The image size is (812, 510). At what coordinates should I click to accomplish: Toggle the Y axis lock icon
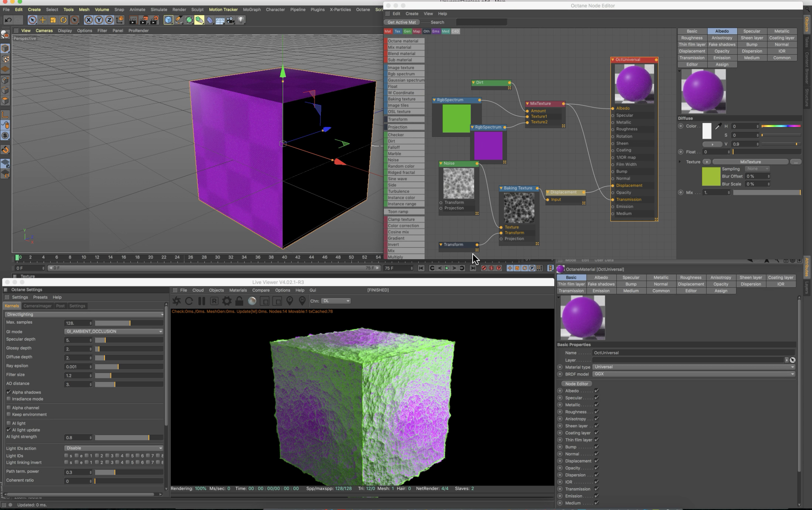coord(99,20)
